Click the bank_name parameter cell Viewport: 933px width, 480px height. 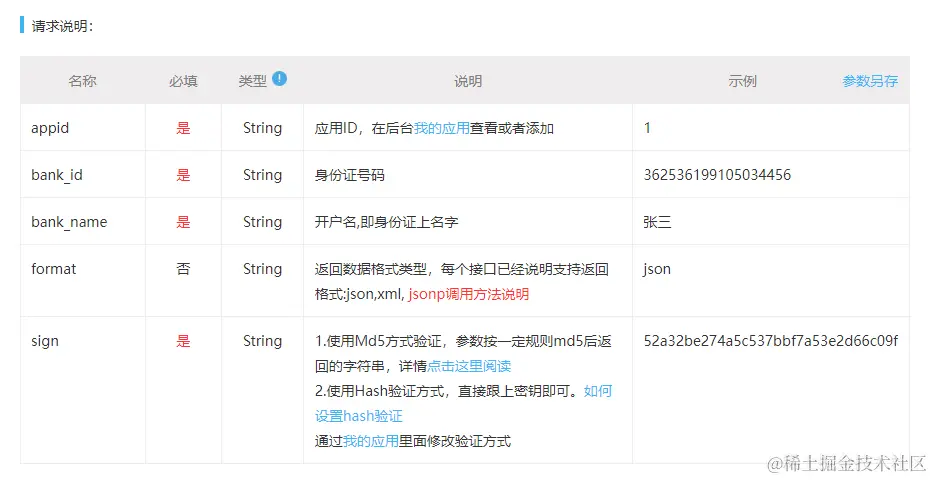coord(69,222)
